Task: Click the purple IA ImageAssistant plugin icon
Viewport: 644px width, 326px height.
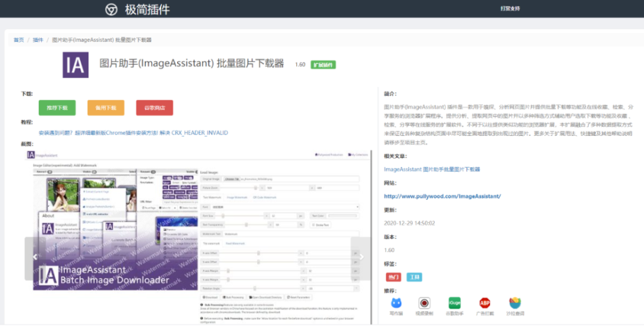Action: tap(75, 65)
